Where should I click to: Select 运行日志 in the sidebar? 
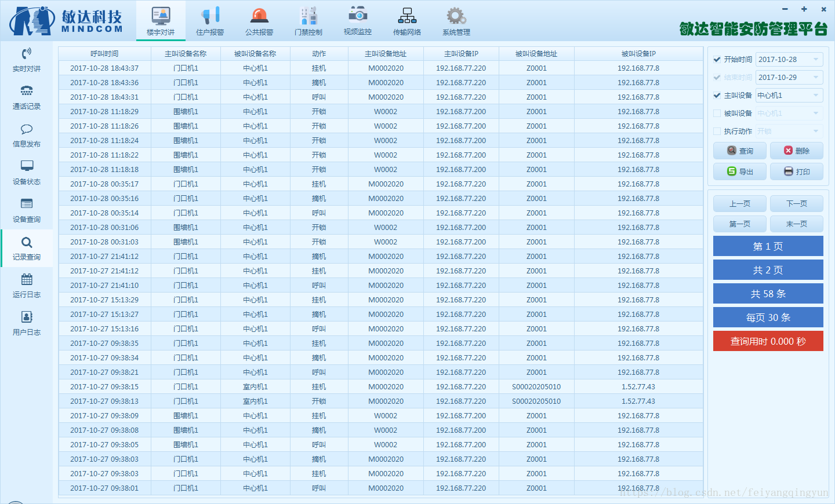27,286
